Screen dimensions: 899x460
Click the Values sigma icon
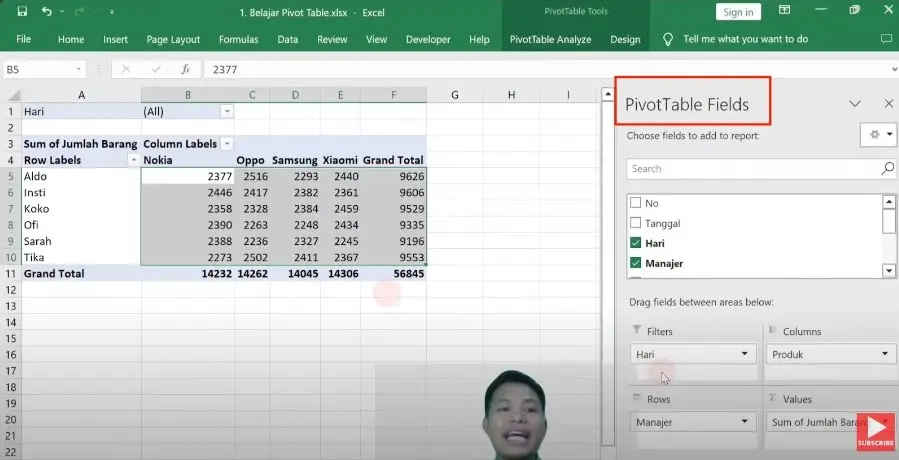click(x=772, y=397)
